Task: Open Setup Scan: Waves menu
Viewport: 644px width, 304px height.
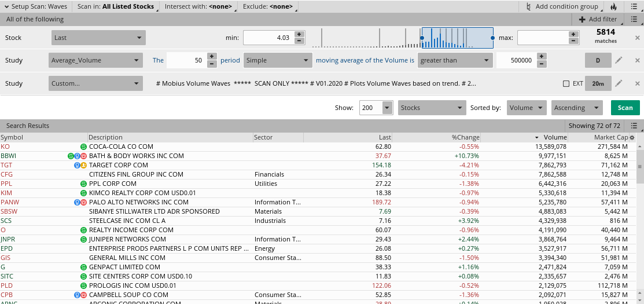Action: coord(36,6)
